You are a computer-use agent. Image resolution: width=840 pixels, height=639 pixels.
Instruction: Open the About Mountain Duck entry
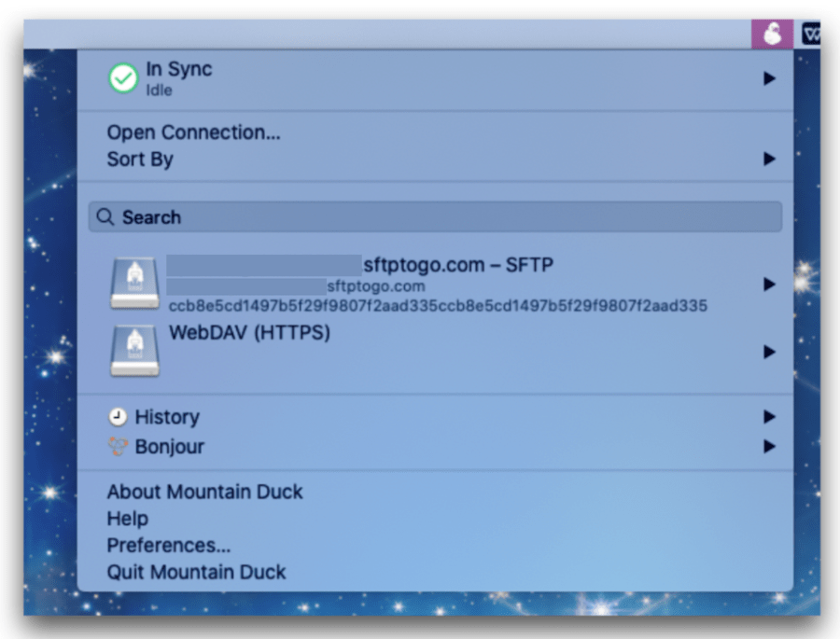tap(204, 492)
